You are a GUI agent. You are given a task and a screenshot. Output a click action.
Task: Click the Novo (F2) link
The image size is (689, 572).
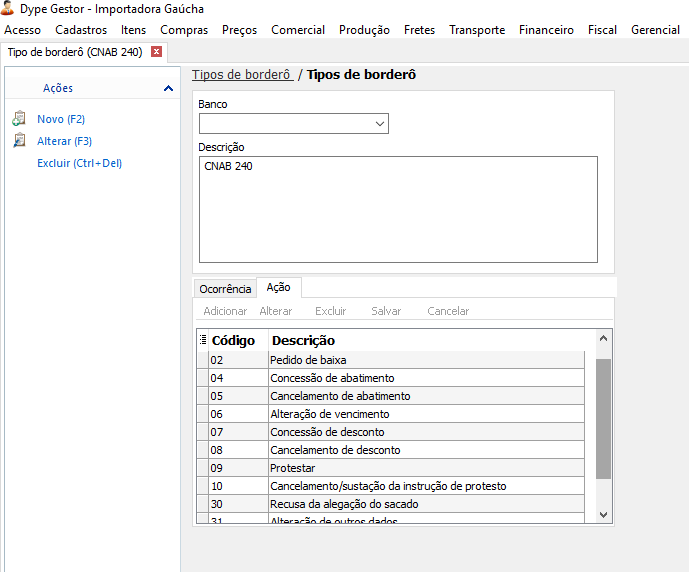61,119
